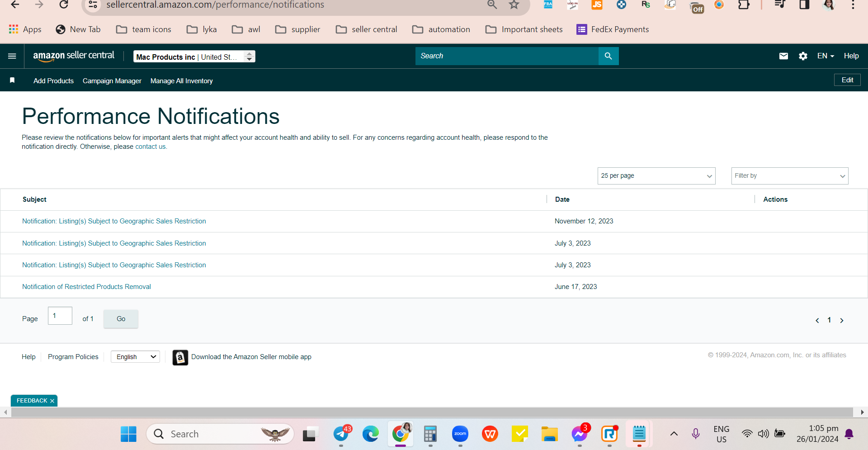Open the Windows Start menu

coord(128,434)
